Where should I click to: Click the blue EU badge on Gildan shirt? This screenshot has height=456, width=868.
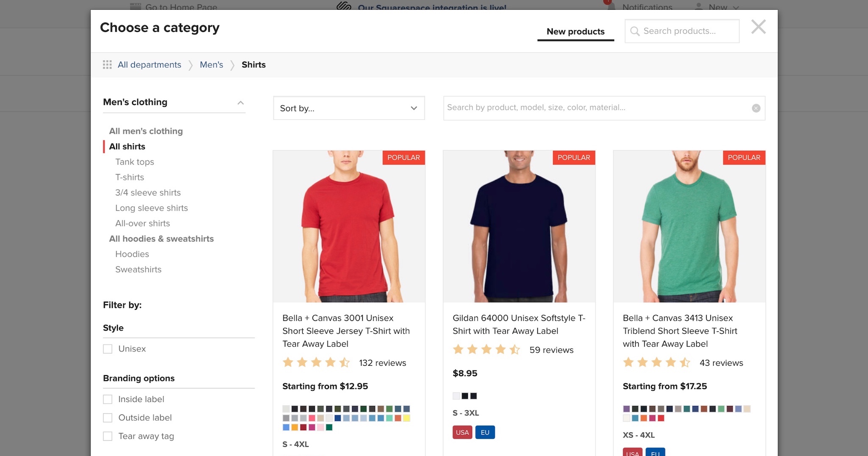coord(485,432)
